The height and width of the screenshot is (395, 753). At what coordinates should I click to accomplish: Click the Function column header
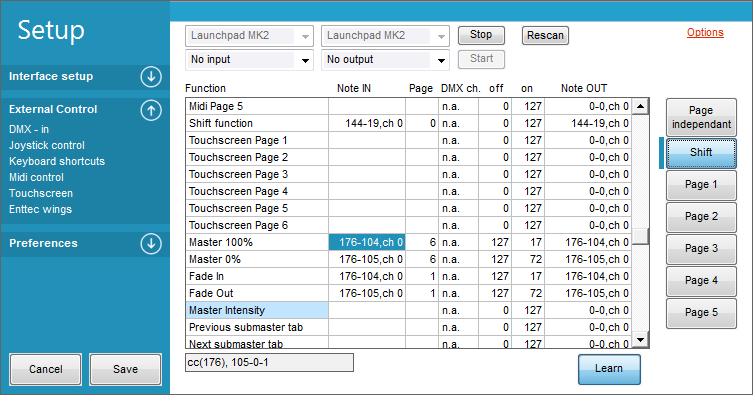(x=205, y=88)
